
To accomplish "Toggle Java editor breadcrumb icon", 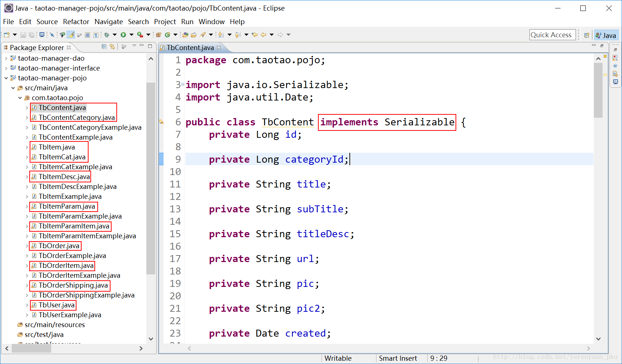I will 62,35.
